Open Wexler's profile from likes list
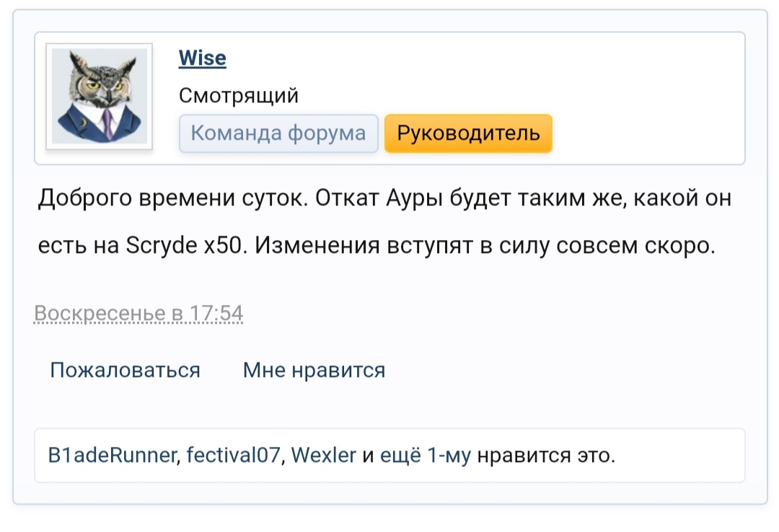The image size is (779, 532). click(323, 456)
